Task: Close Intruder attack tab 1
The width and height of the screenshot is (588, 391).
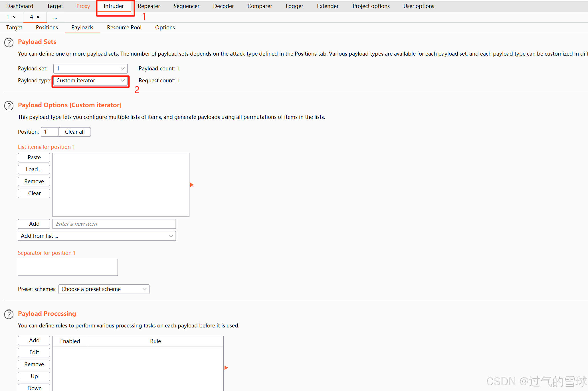Action: (x=14, y=17)
